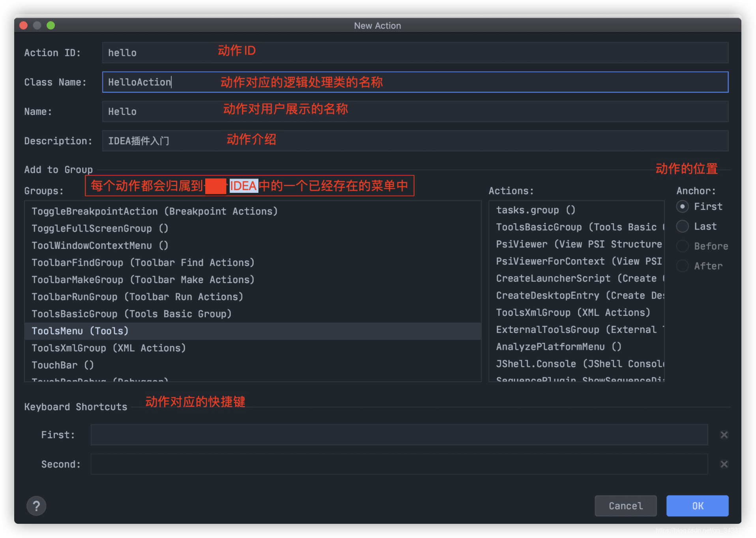Focus the Second keyboard shortcut field
This screenshot has height=538, width=756.
399,464
